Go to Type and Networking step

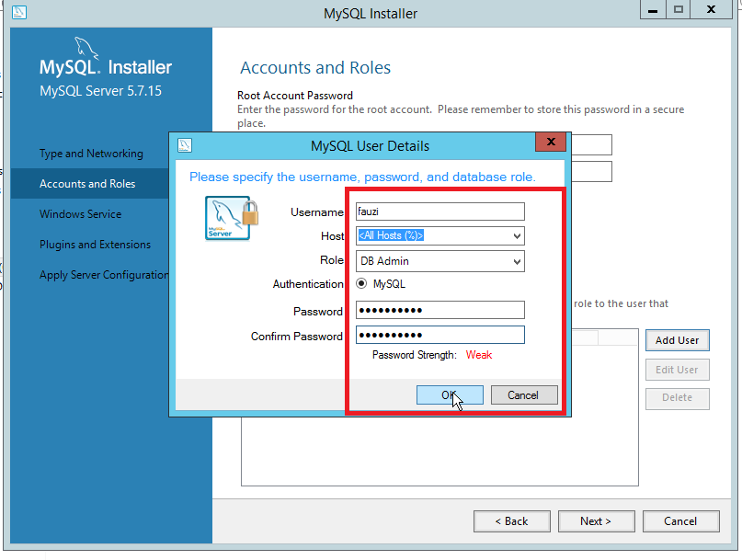[91, 154]
